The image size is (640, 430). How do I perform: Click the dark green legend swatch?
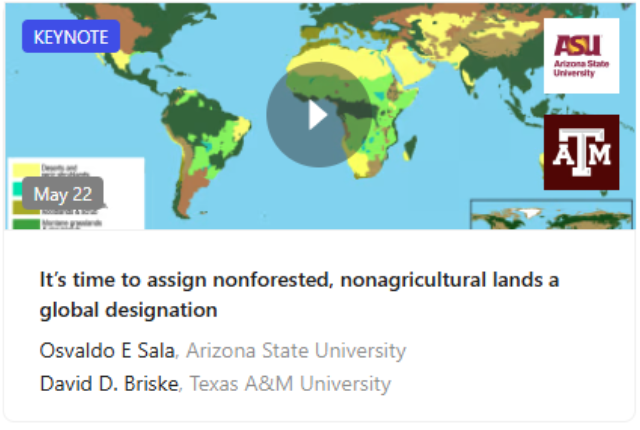24,224
